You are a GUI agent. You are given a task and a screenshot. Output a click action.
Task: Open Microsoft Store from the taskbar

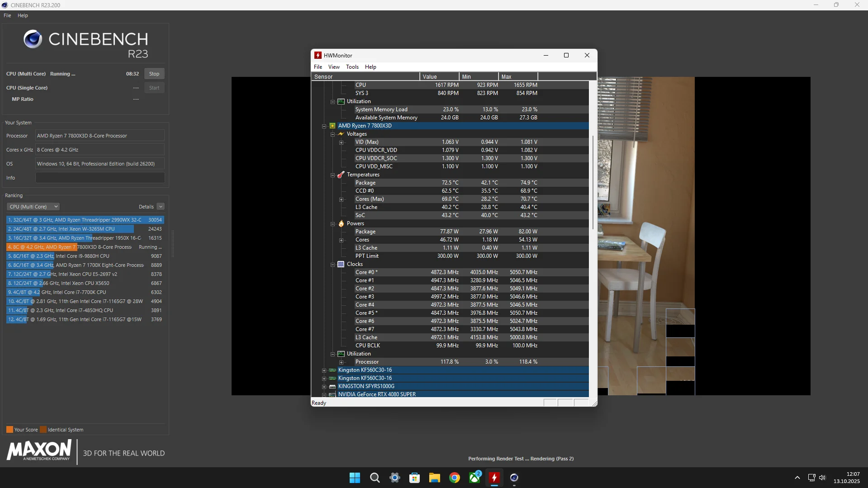[415, 478]
